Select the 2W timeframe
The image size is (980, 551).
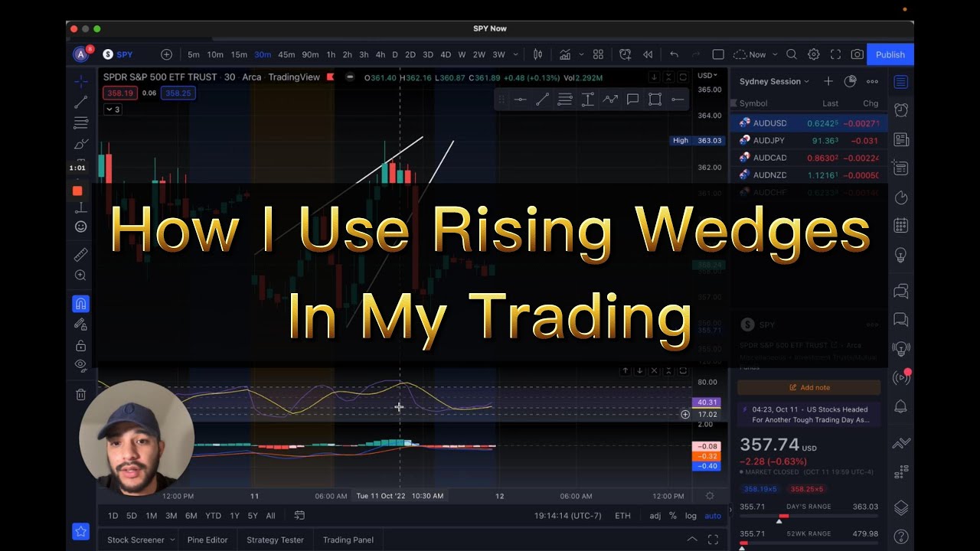(479, 54)
